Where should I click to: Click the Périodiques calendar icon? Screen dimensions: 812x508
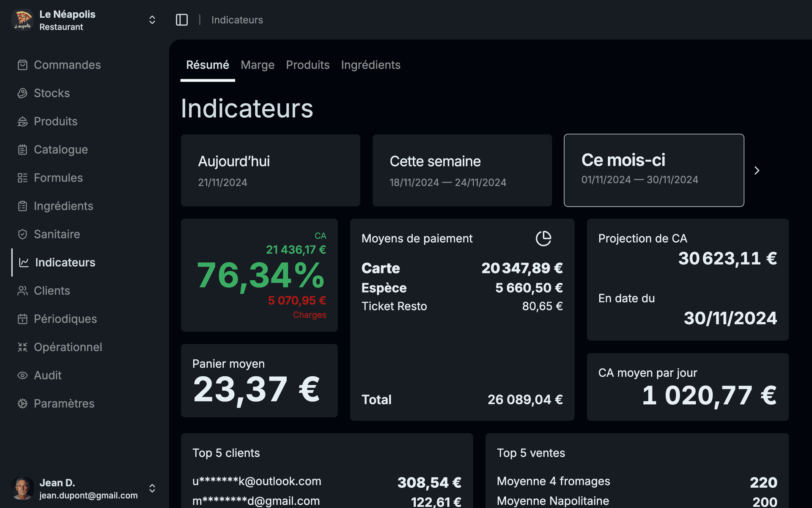tap(22, 319)
